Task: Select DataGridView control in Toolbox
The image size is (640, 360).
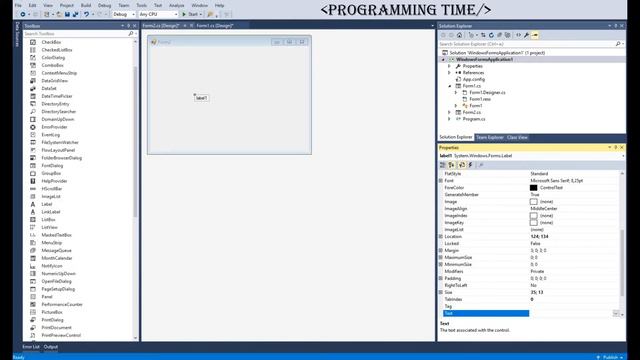Action: pos(55,81)
